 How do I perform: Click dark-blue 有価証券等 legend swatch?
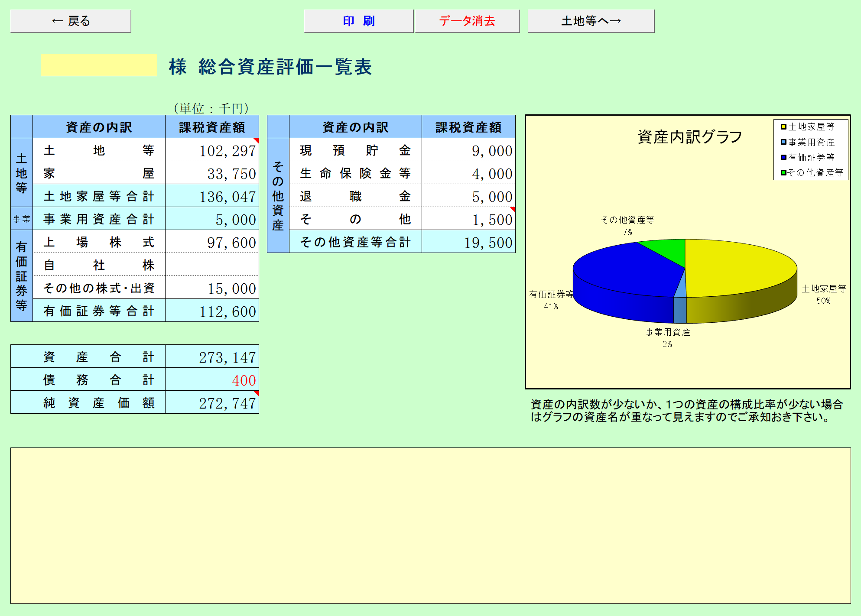pyautogui.click(x=783, y=157)
